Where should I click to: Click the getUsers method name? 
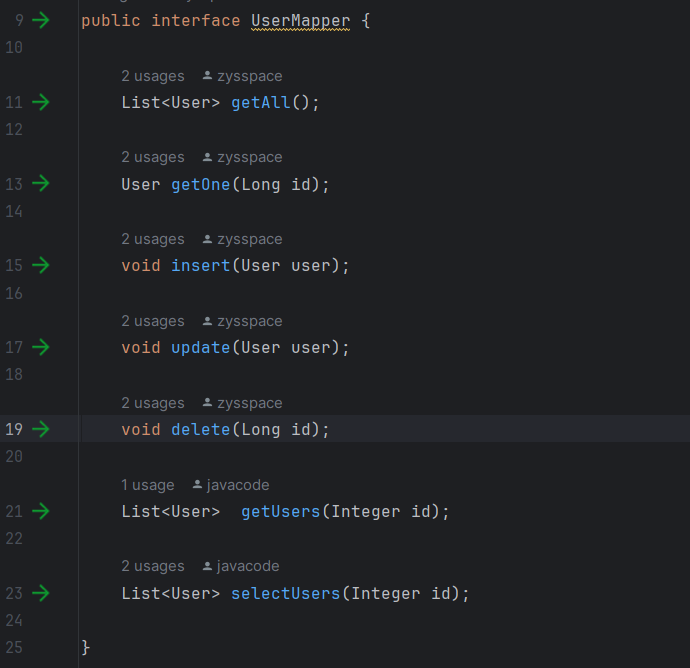281,512
